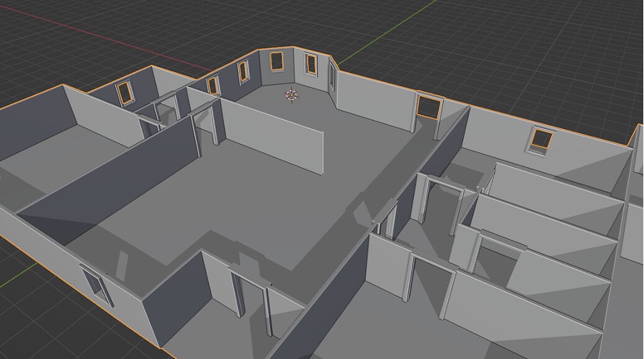
Task: Select the free-standing partition wall in the central room
Action: pos(272,137)
